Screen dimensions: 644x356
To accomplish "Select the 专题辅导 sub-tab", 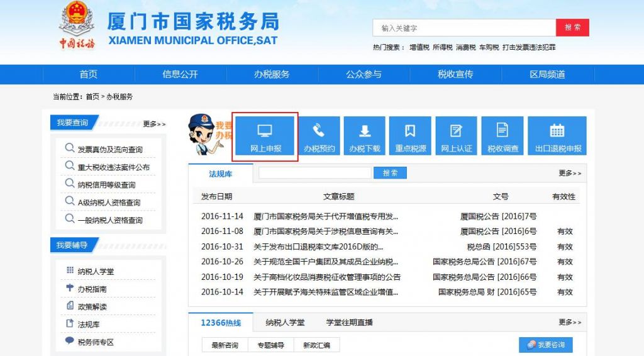I will pos(270,345).
